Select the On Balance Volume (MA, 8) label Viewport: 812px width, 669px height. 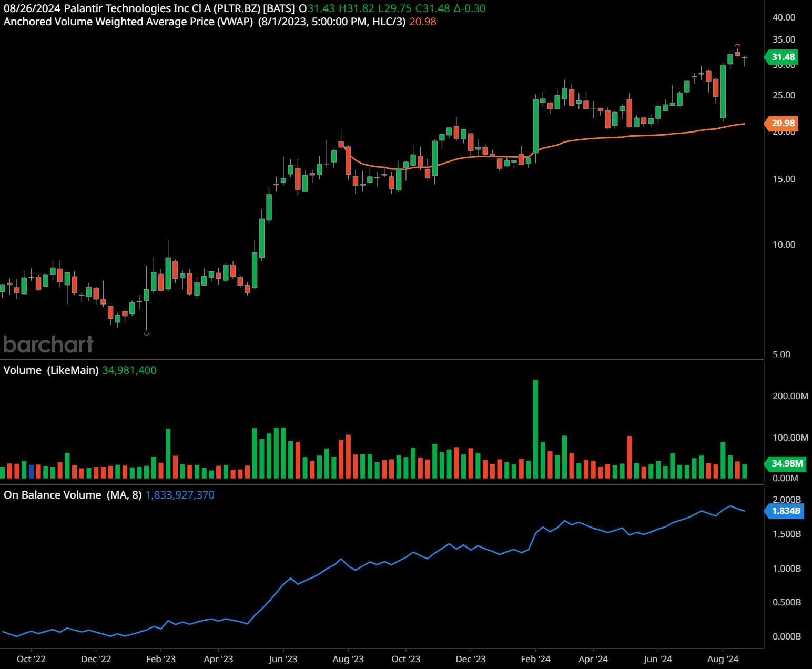coord(73,495)
